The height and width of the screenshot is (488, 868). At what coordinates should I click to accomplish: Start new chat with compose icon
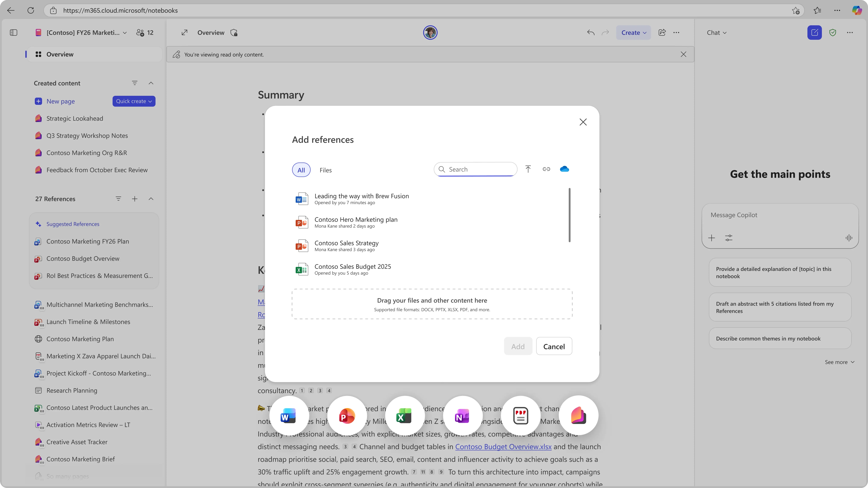[814, 33]
